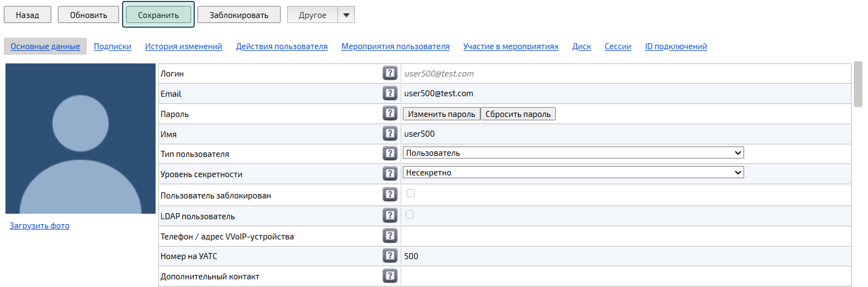This screenshot has height=287, width=868.
Task: Click help icon for Номер на УАТС
Action: click(x=390, y=256)
